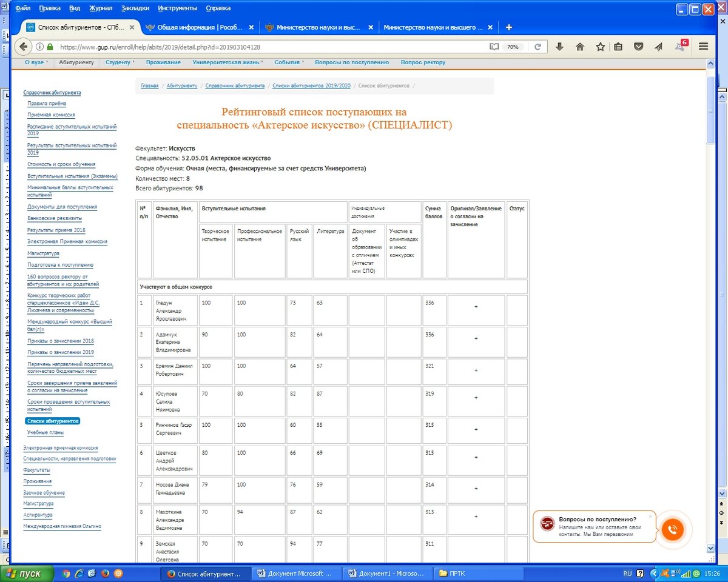Show bookmarks list icon in toolbar

tap(618, 47)
